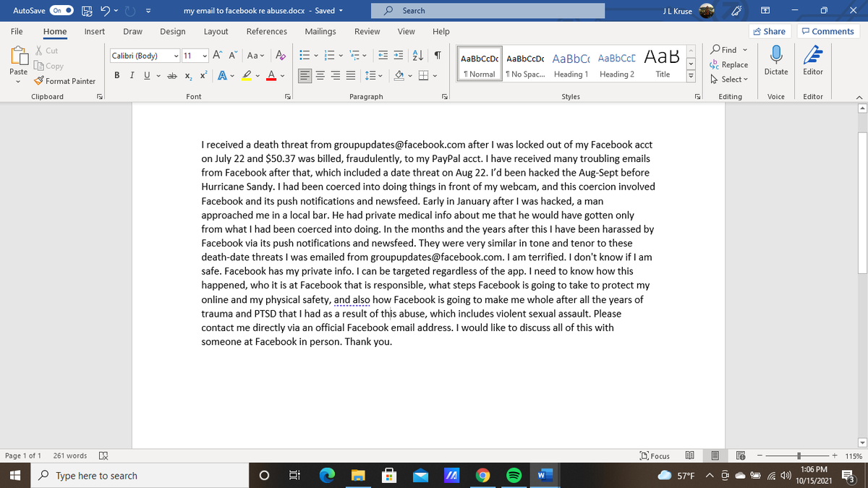Click the Change Case Aa button
Viewport: 868px width, 488px height.
pos(255,56)
